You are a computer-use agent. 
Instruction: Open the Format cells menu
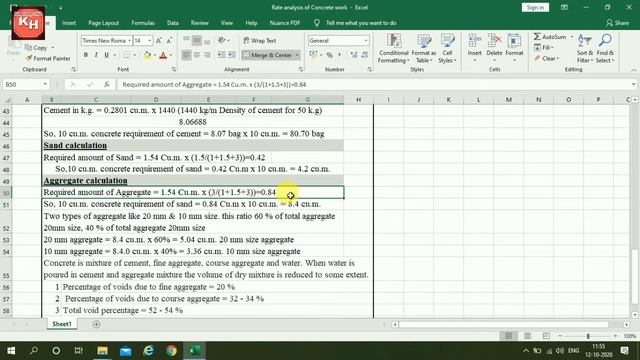click(x=514, y=49)
